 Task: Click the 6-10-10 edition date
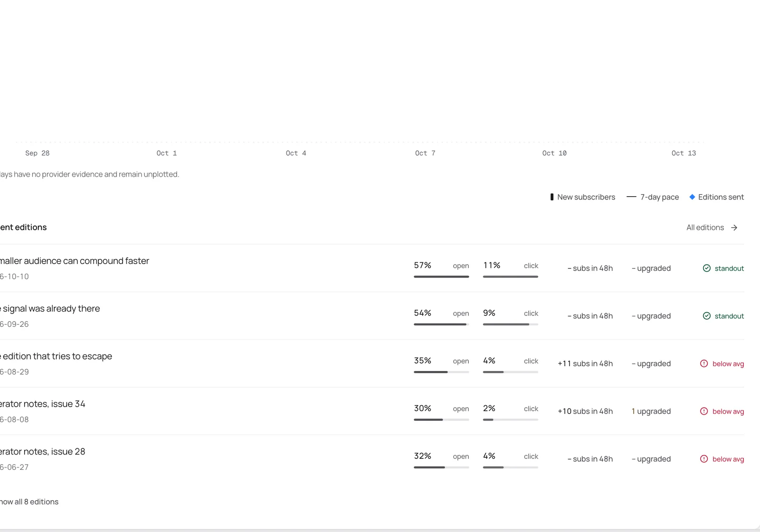[x=14, y=276]
